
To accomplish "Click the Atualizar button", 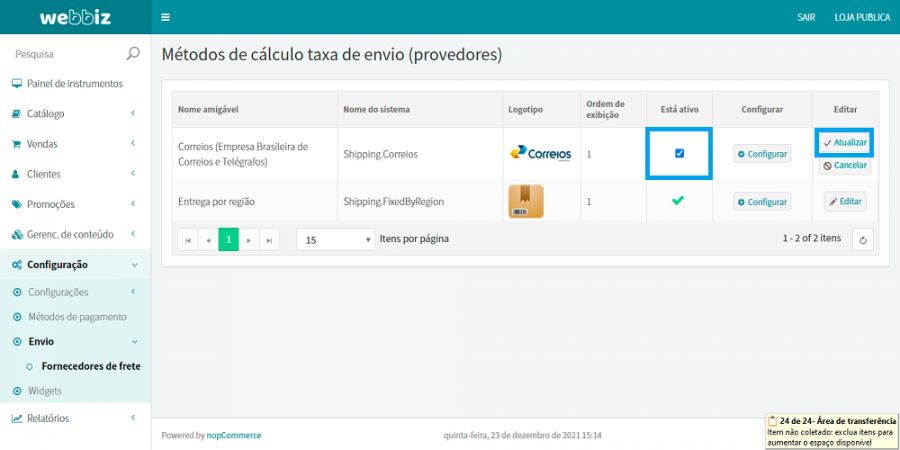I will pos(845,143).
